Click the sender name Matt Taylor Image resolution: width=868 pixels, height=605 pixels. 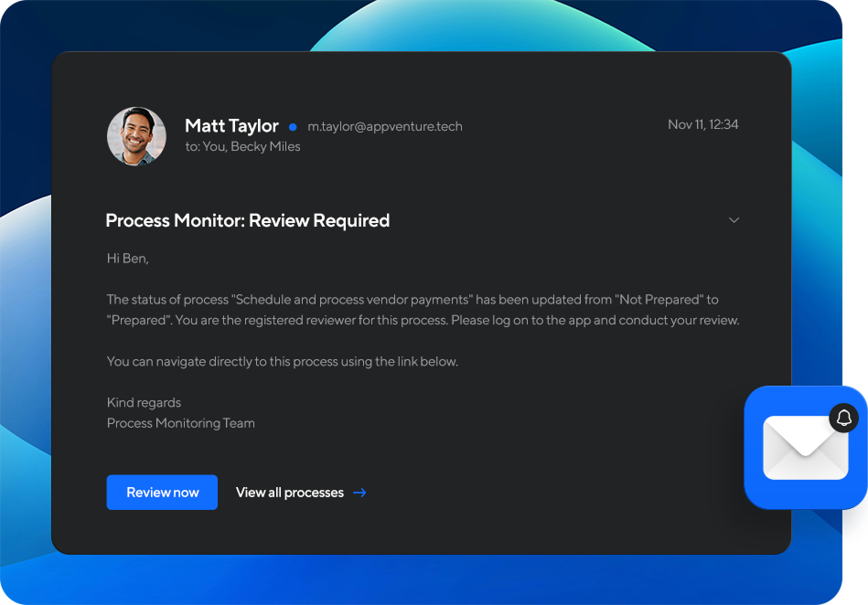[x=231, y=126]
